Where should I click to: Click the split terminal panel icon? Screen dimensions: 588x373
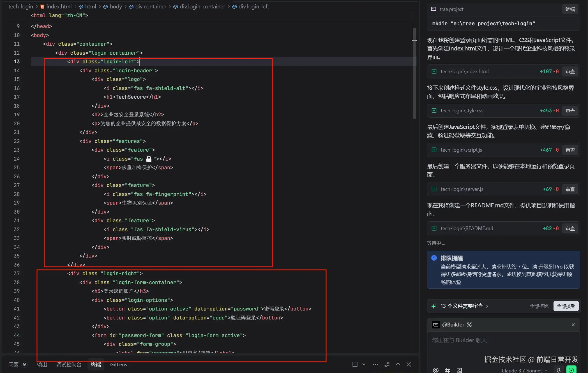pyautogui.click(x=355, y=364)
